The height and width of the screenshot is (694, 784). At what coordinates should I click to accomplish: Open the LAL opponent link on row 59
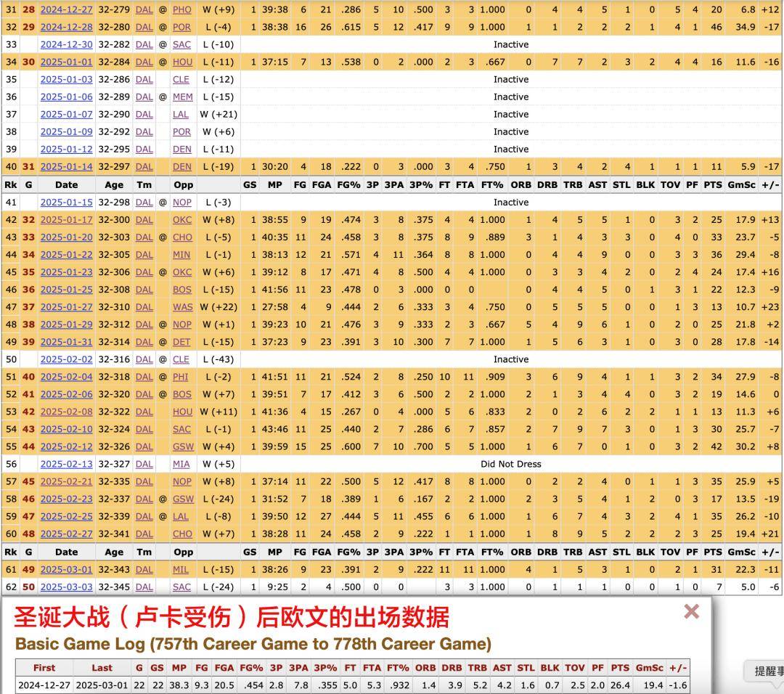pos(181,516)
